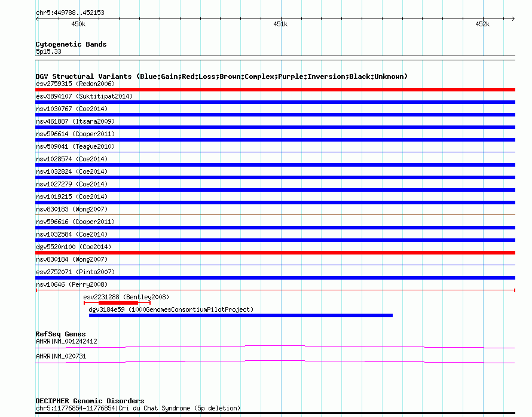Screen dimensions: 532x417
Task: Open the DECIPHER Genomic Disorders track title
Action: point(90,401)
